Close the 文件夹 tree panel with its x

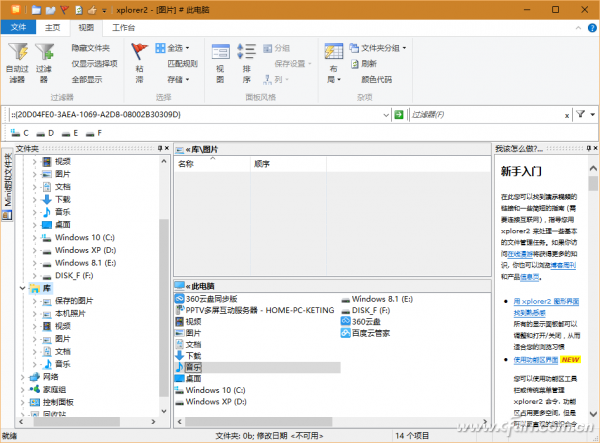(x=167, y=148)
